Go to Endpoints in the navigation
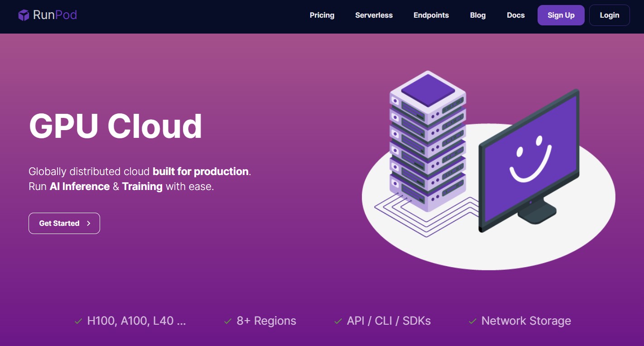This screenshot has width=644, height=346. [x=431, y=15]
